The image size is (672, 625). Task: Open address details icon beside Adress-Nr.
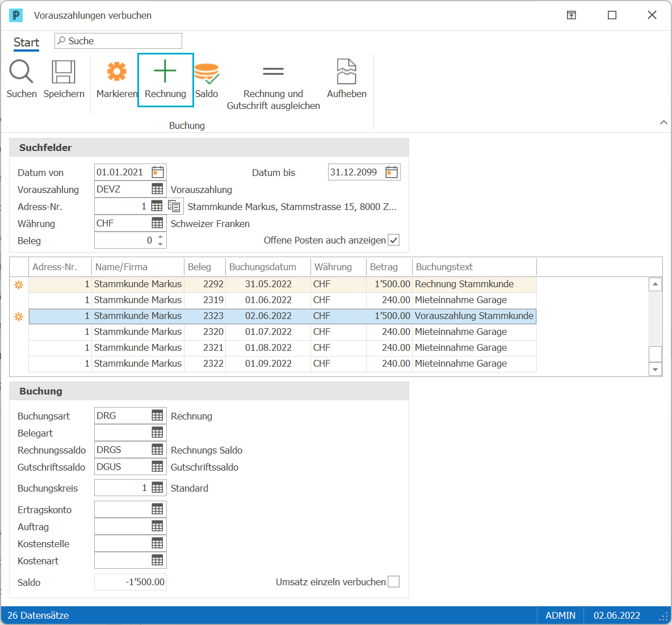coord(174,206)
